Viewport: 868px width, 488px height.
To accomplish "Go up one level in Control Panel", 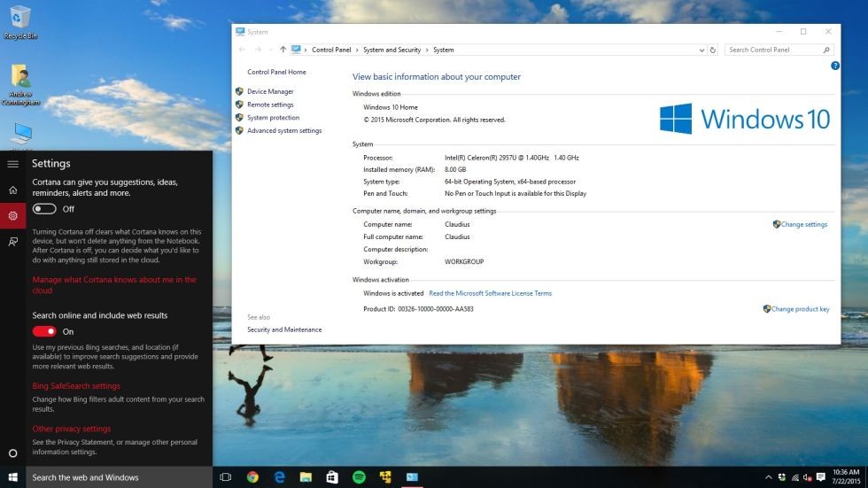I will click(283, 50).
